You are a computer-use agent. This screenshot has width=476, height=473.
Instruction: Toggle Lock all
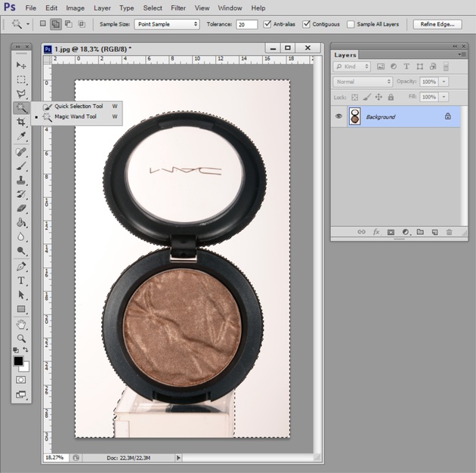pos(391,97)
